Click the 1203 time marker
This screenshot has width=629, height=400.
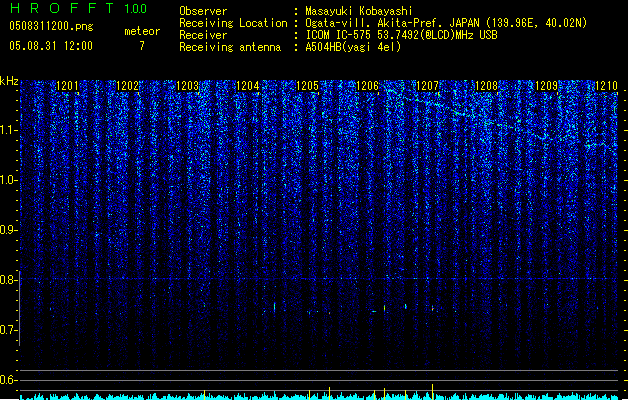point(187,86)
